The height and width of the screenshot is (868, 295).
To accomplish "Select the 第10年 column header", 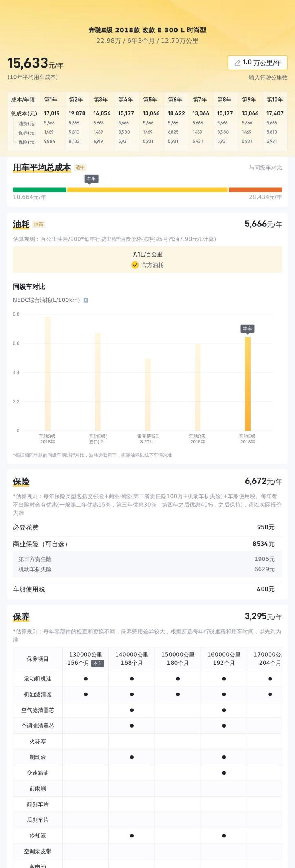I will tap(275, 100).
